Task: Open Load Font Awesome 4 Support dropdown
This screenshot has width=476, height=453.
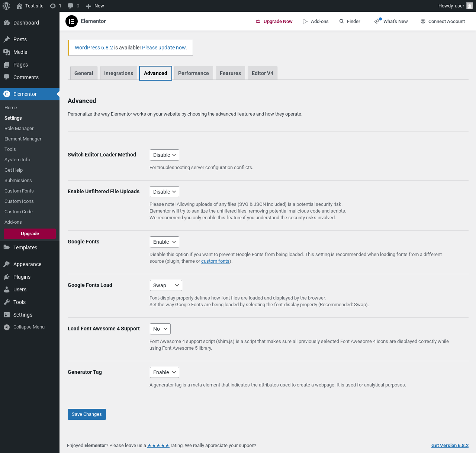Action: point(160,329)
